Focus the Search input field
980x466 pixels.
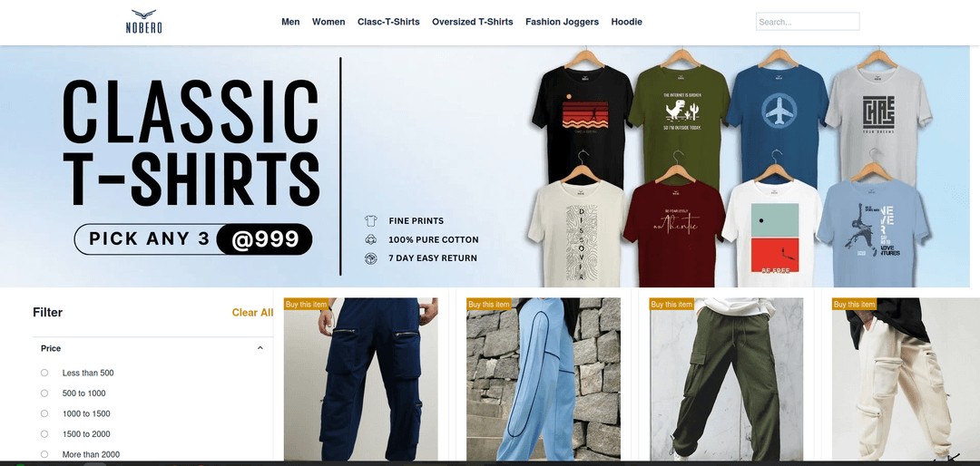(808, 21)
